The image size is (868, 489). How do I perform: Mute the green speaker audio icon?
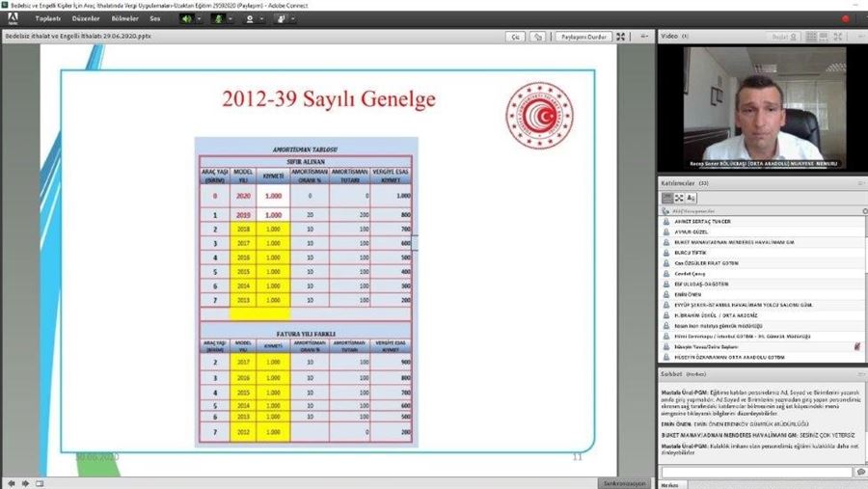tap(185, 18)
